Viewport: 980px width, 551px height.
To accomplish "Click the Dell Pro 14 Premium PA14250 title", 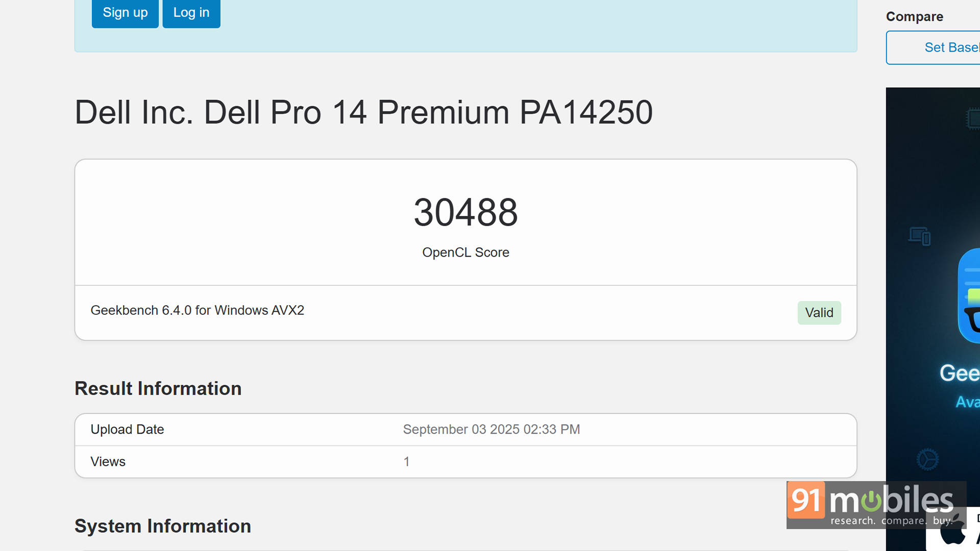I will [x=363, y=112].
